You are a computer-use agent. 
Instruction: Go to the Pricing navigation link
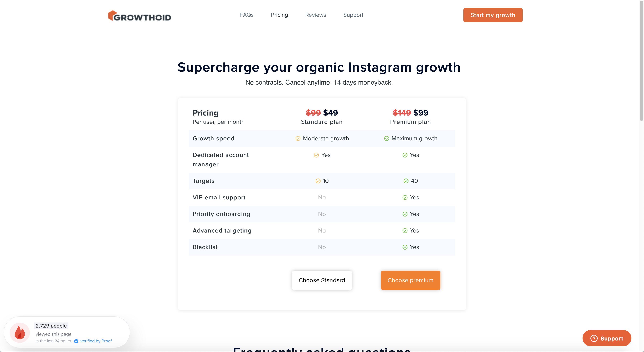pos(279,15)
